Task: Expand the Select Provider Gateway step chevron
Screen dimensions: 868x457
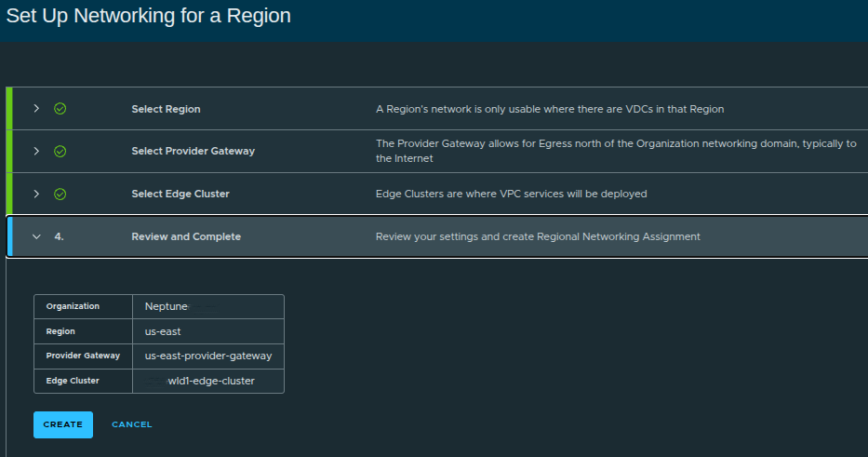Action: pos(36,151)
